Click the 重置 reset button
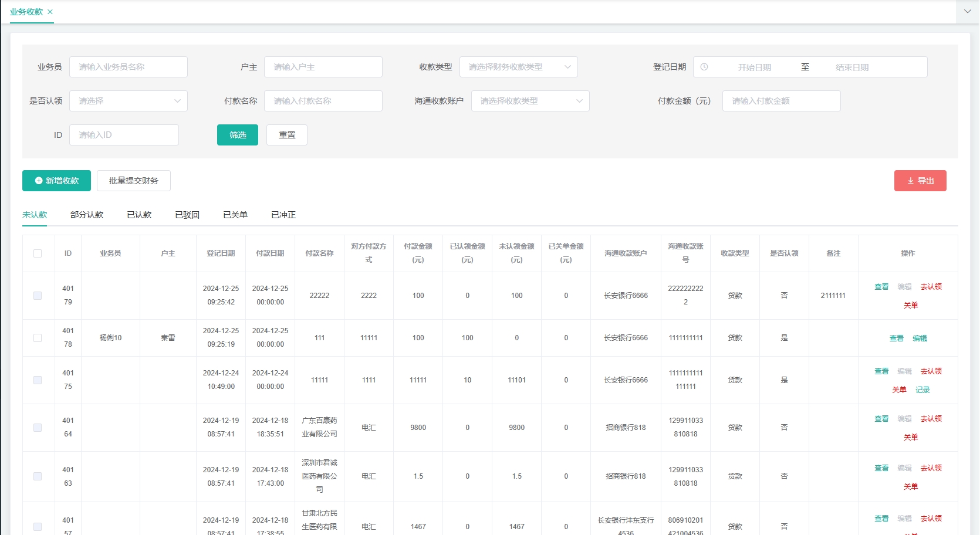The image size is (980, 535). click(287, 135)
